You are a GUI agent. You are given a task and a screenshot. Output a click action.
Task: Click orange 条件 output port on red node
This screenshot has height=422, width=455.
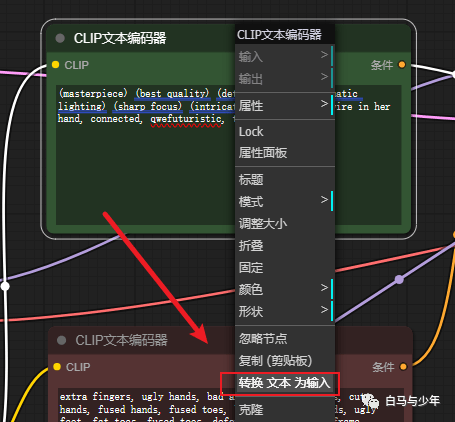(x=403, y=367)
